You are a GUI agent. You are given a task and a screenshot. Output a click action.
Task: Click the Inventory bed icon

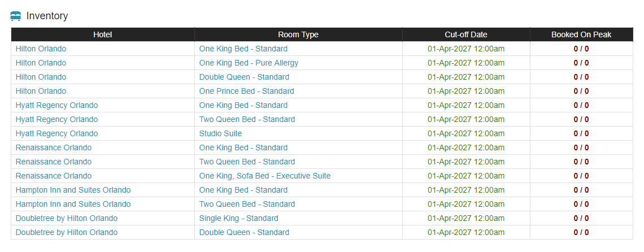16,16
